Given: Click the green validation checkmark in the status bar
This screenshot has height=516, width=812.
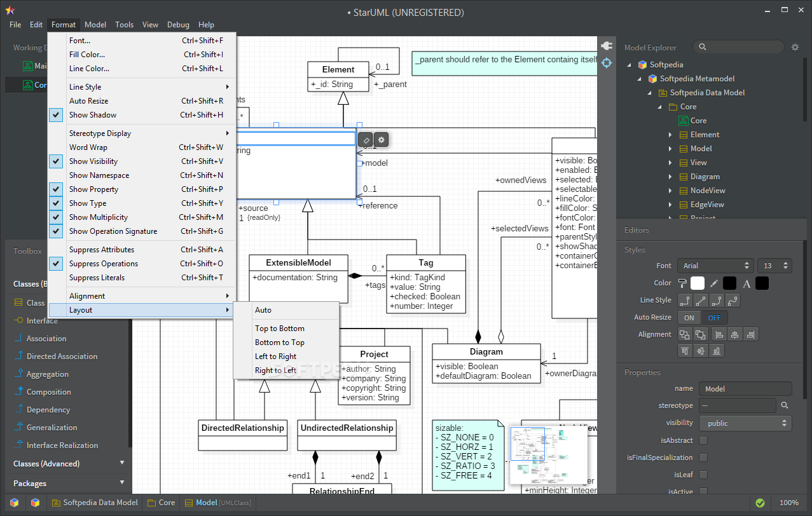Looking at the screenshot, I should pyautogui.click(x=760, y=503).
